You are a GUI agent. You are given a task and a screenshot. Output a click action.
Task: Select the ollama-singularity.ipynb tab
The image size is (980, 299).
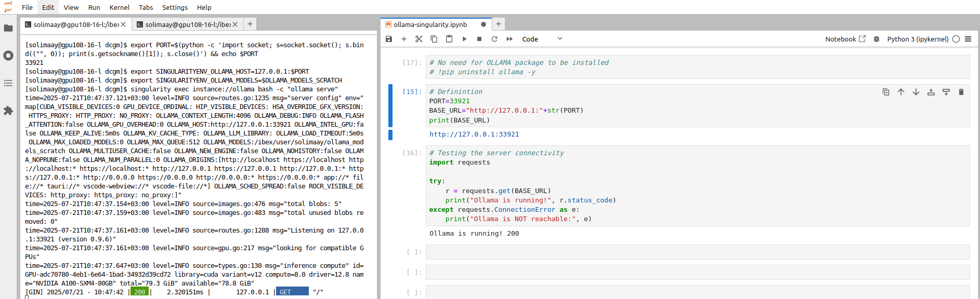click(430, 24)
